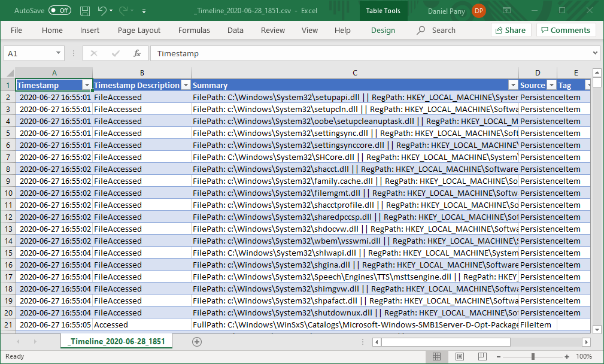Click the Accessed cell in row 21
The image size is (604, 364).
[142, 324]
